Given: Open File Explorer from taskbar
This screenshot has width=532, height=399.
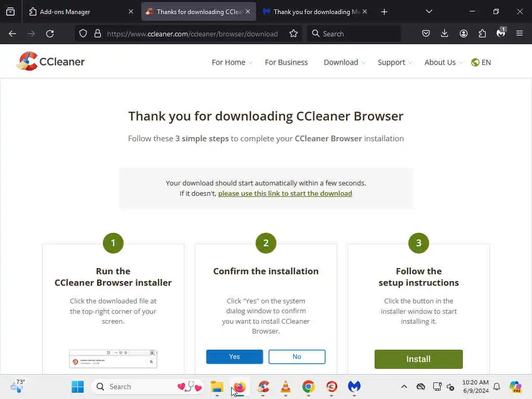Looking at the screenshot, I should click(217, 387).
